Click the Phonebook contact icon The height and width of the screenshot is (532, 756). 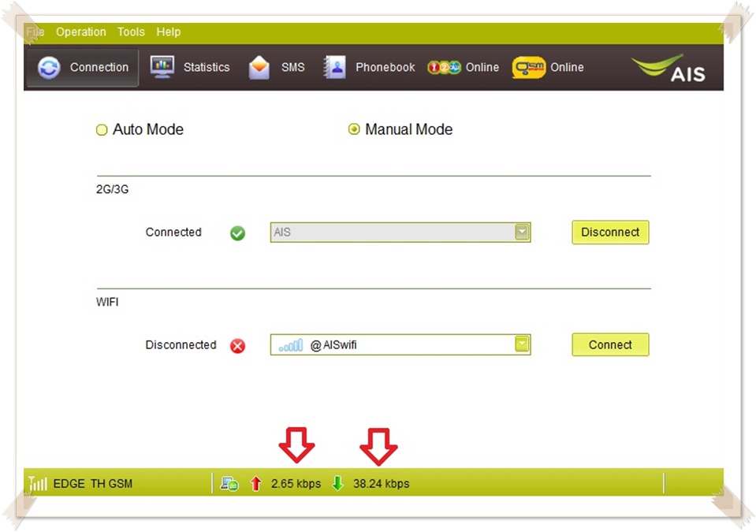(334, 67)
